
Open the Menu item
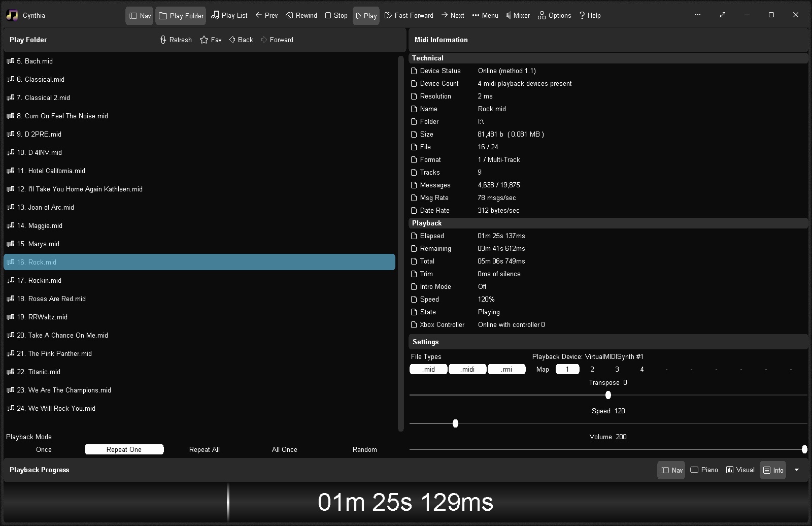485,16
